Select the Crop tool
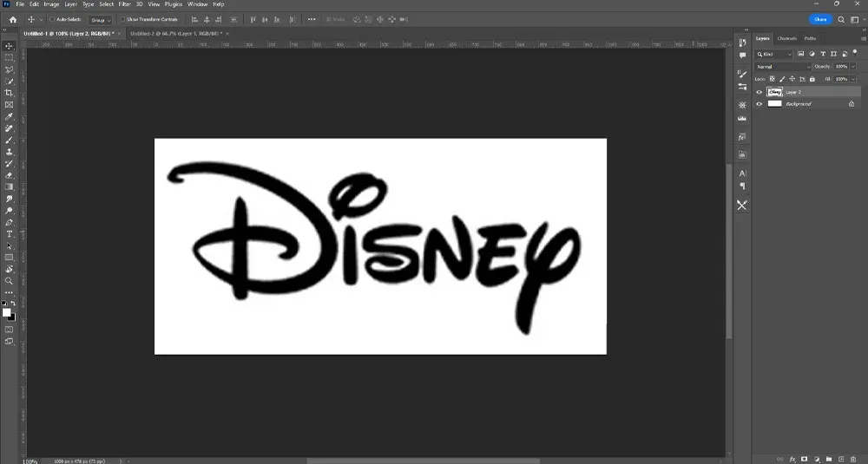The height and width of the screenshot is (464, 868). pyautogui.click(x=9, y=93)
